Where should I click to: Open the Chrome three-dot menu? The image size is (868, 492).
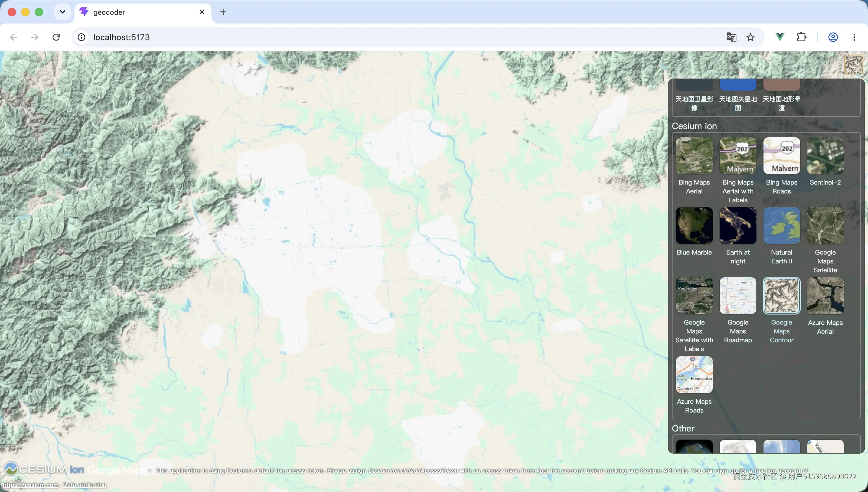point(854,37)
